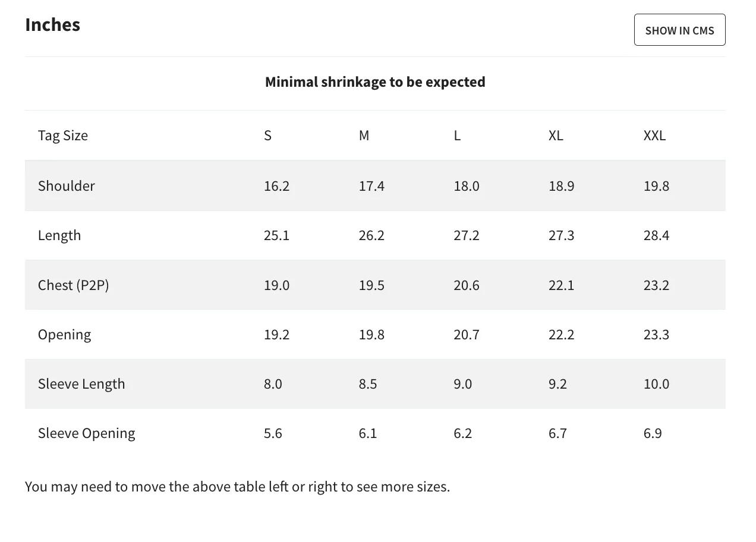
Task: Click the table scrolling hint text
Action: tap(238, 487)
